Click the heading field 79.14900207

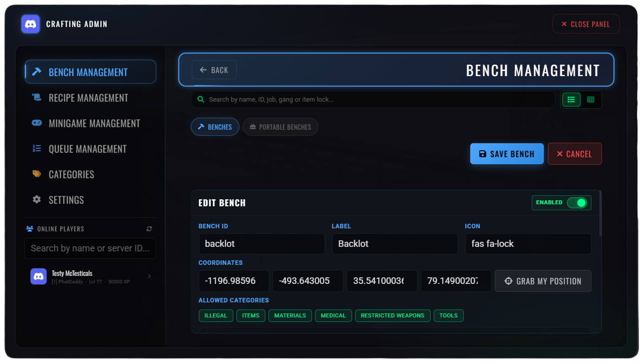[456, 281]
